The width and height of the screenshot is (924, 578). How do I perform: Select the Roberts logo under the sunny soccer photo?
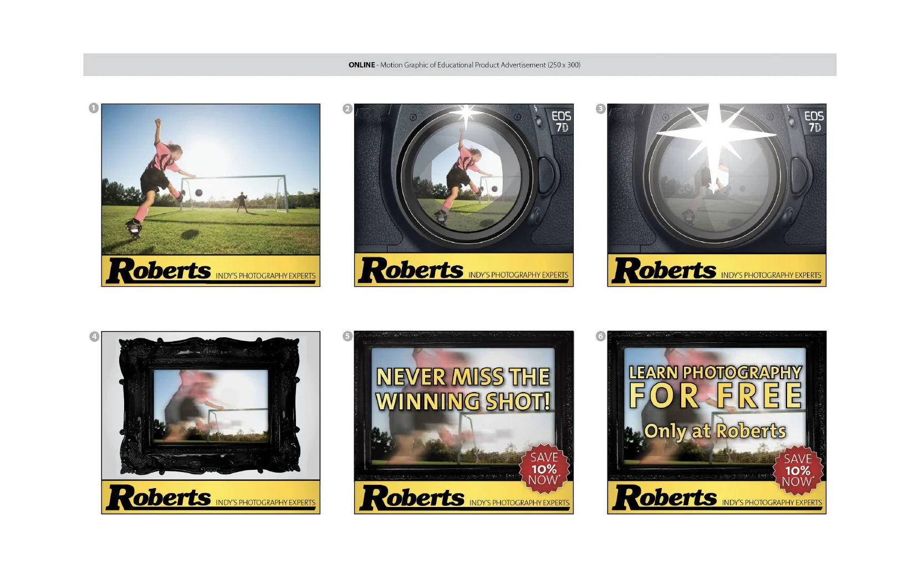[x=158, y=271]
